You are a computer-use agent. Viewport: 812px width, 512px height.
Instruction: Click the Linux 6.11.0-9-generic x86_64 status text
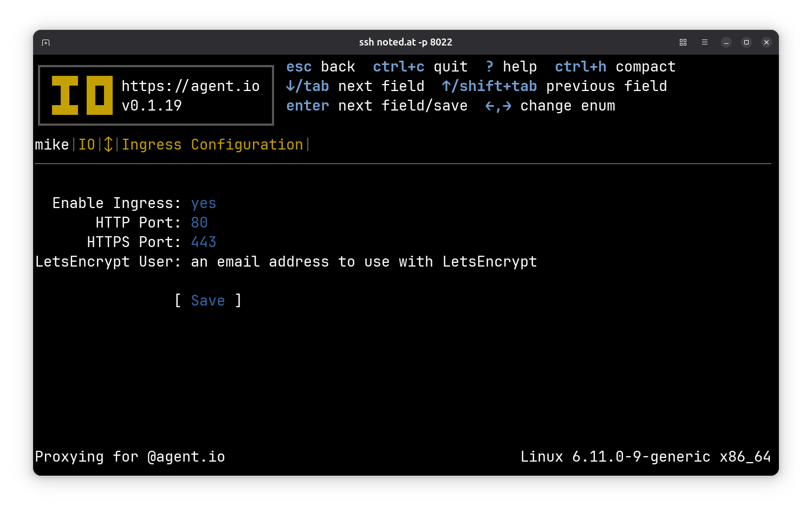point(646,457)
